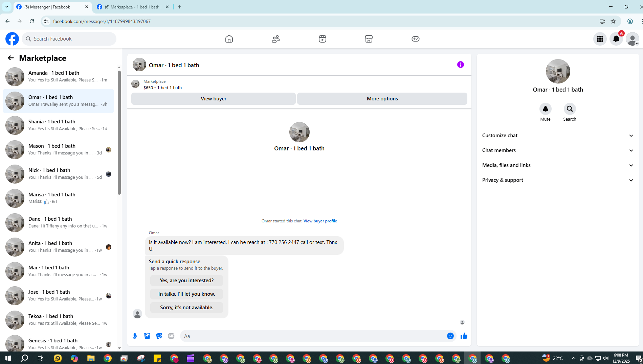Send quick response Yes, are you interested?
Image resolution: width=643 pixels, height=364 pixels.
[x=187, y=281]
